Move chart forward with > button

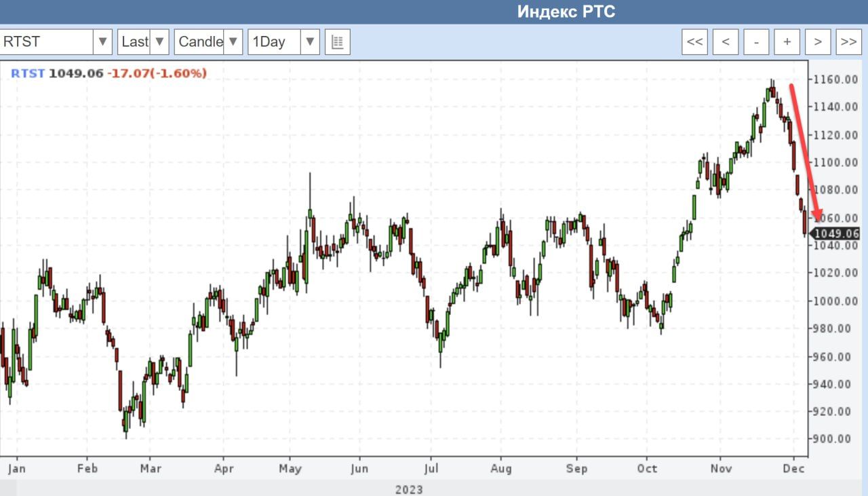pyautogui.click(x=818, y=41)
